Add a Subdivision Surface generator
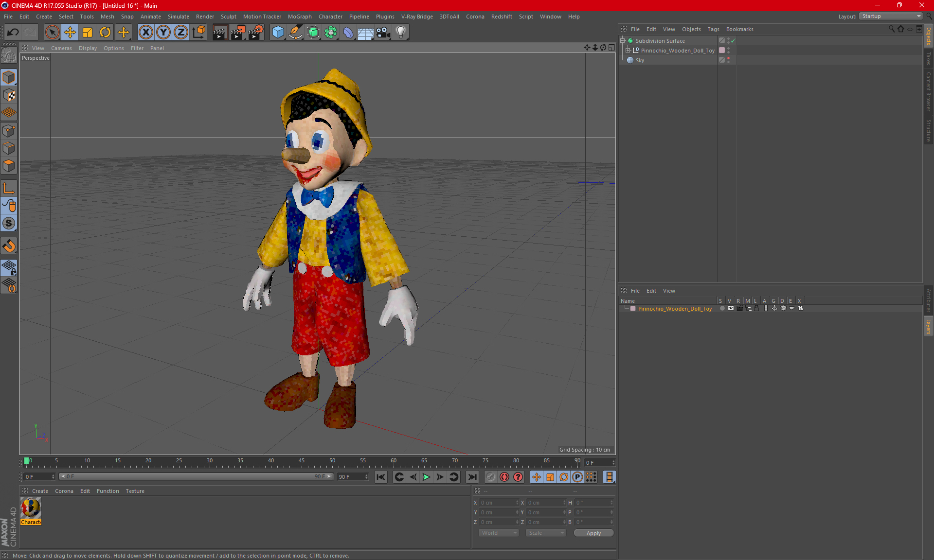The width and height of the screenshot is (934, 560). point(313,33)
